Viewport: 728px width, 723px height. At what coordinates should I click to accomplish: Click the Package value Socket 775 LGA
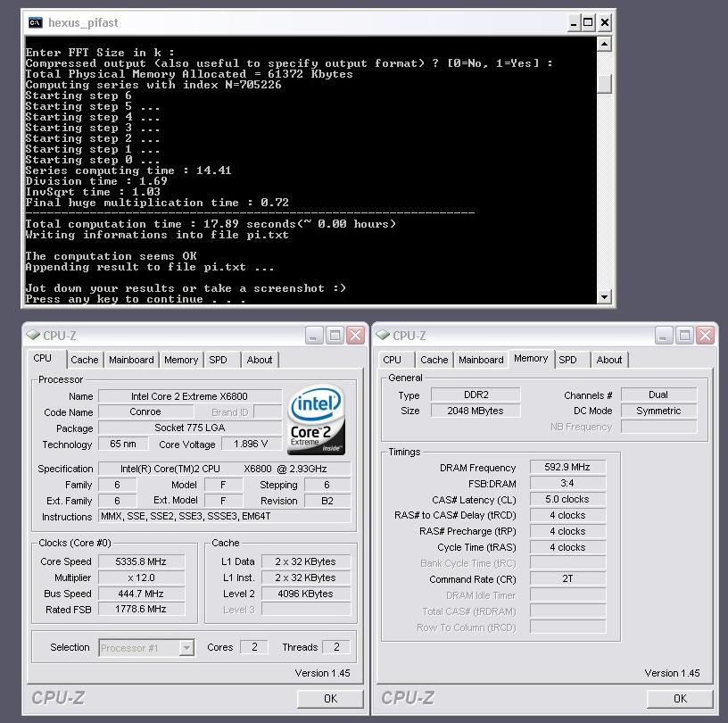190,428
